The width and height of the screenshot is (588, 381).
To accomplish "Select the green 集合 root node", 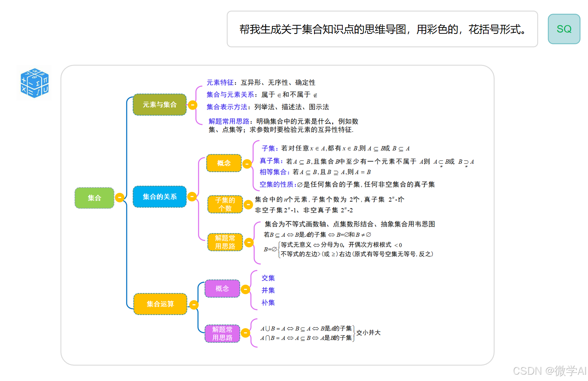I will (x=95, y=198).
